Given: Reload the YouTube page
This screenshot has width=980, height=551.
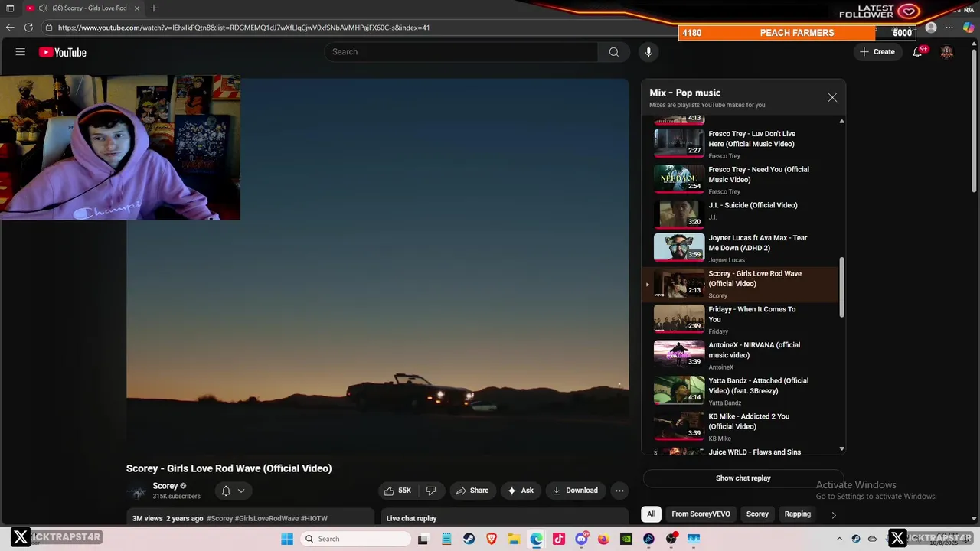Looking at the screenshot, I should pyautogui.click(x=28, y=28).
